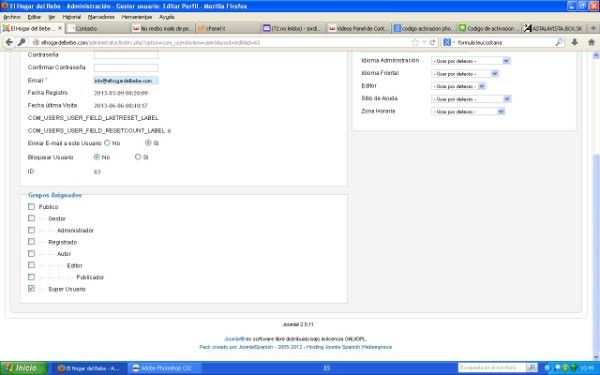Expand the Zona Horaria dropdown
The height and width of the screenshot is (375, 600).
tap(468, 111)
